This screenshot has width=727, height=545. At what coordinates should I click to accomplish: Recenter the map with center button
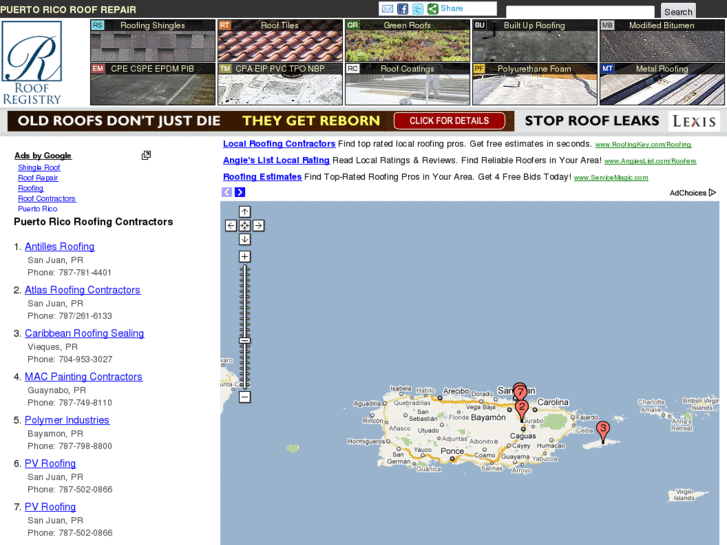tap(245, 226)
